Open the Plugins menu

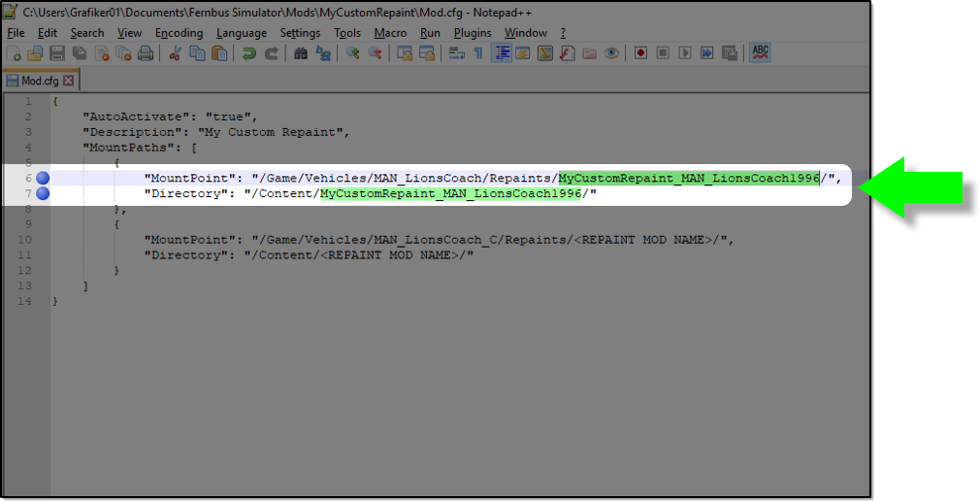473,32
